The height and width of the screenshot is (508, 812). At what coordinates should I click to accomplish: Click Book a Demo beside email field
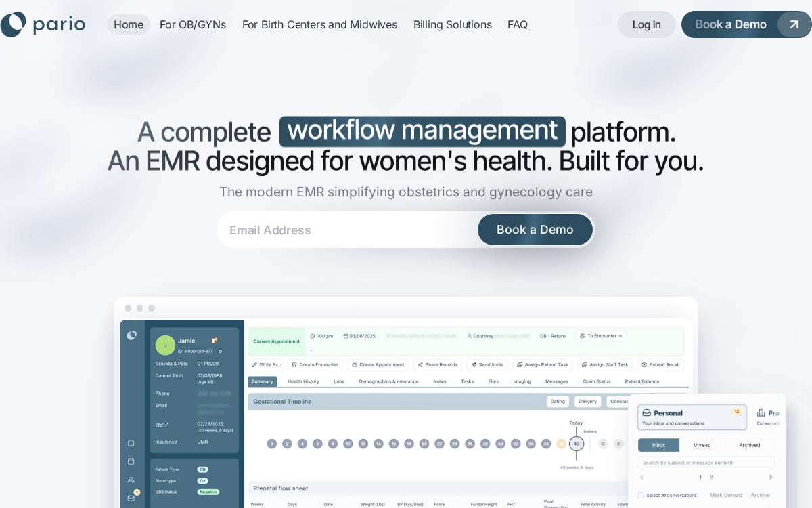535,230
